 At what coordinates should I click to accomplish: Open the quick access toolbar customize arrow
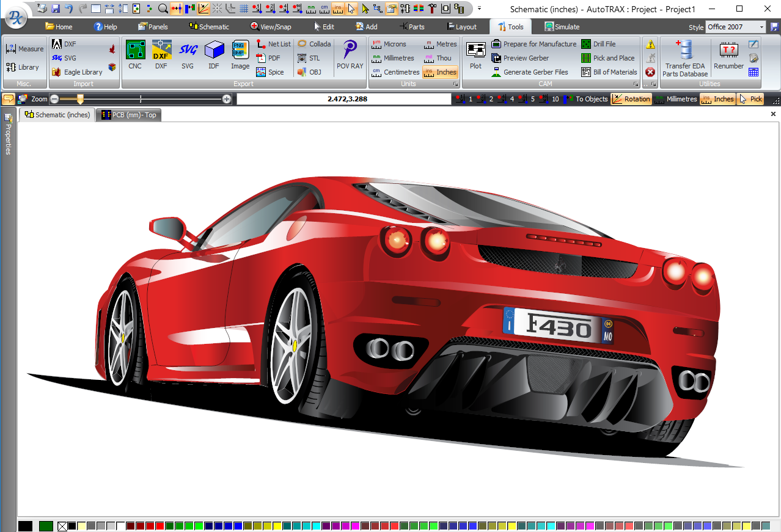479,9
